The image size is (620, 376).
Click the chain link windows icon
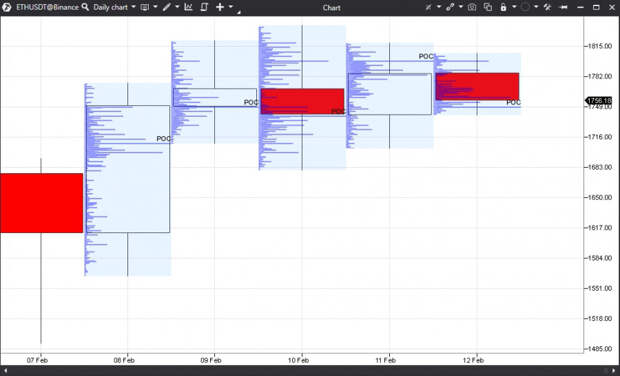tap(450, 7)
